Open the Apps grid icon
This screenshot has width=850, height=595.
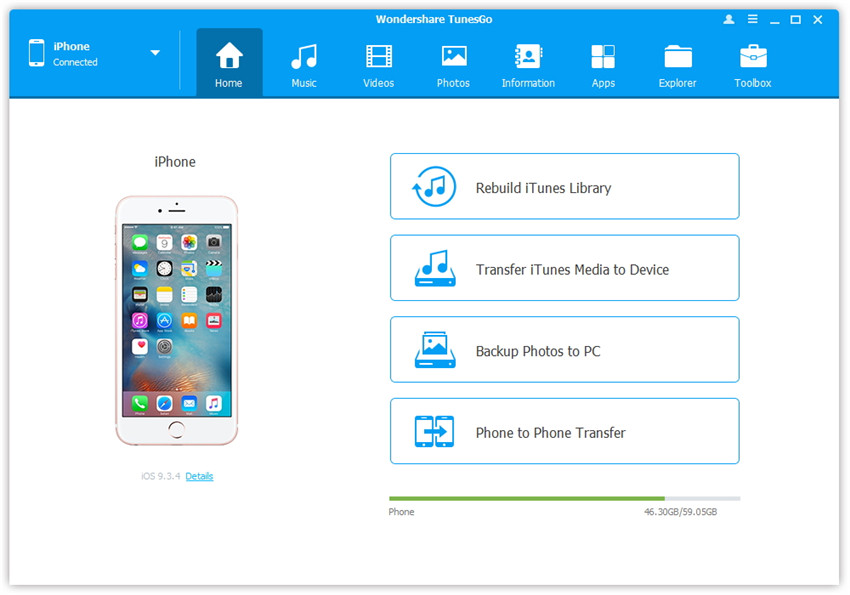603,58
